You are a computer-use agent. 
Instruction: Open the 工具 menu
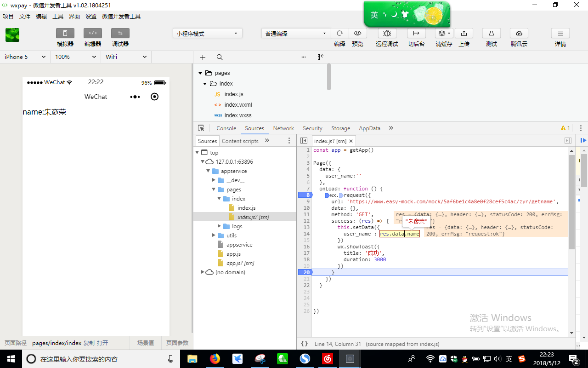(58, 16)
